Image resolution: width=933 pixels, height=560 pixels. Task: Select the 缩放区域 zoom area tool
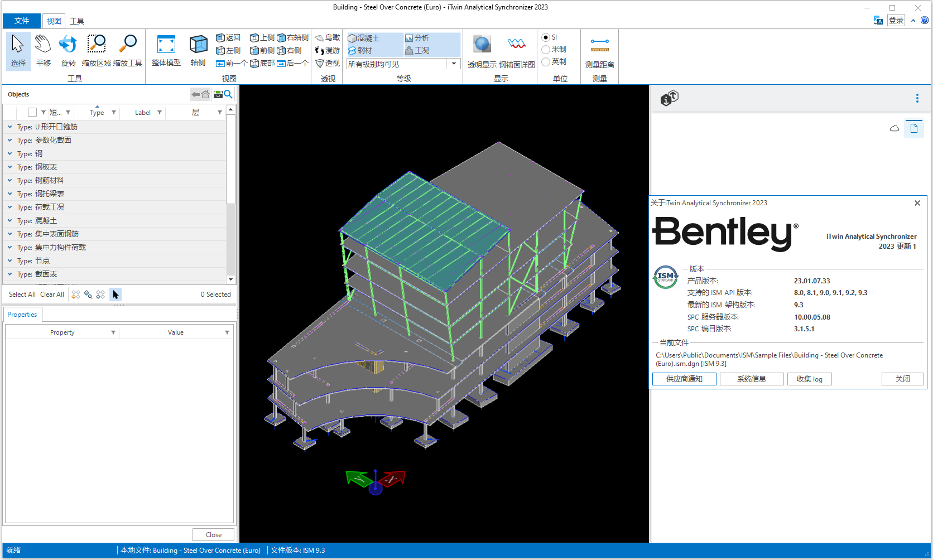pyautogui.click(x=97, y=50)
